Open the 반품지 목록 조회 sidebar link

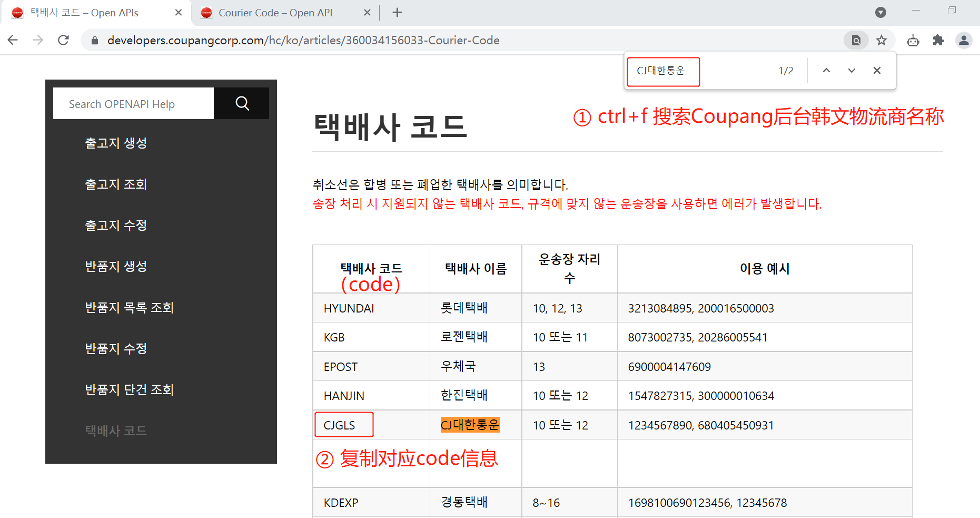129,307
